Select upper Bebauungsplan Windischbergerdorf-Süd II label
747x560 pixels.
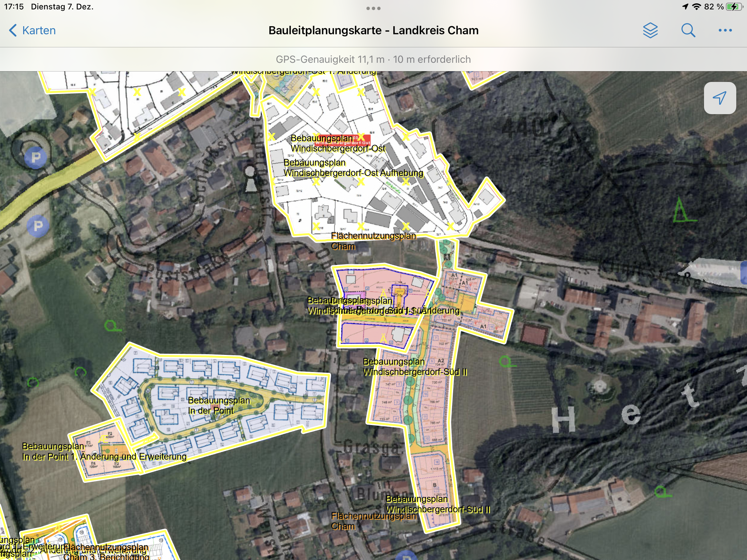(415, 367)
